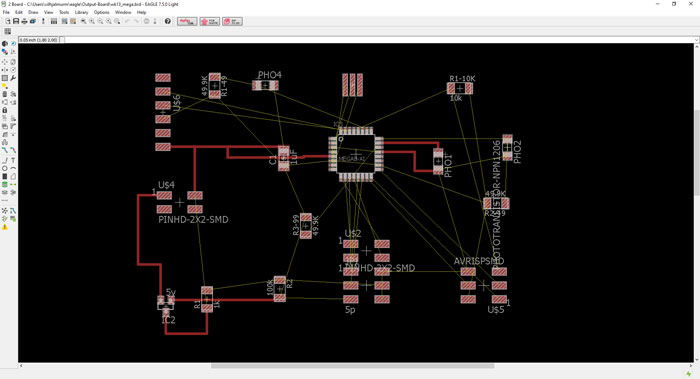Screen dimensions: 700x379
Task: Click the PHO4 component label
Action: pos(270,75)
